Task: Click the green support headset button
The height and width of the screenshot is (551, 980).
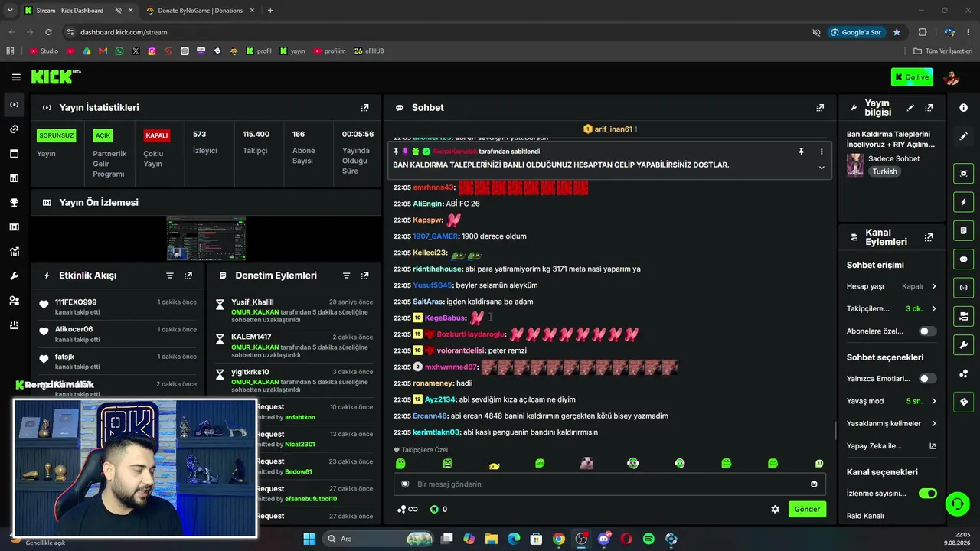Action: pyautogui.click(x=957, y=504)
